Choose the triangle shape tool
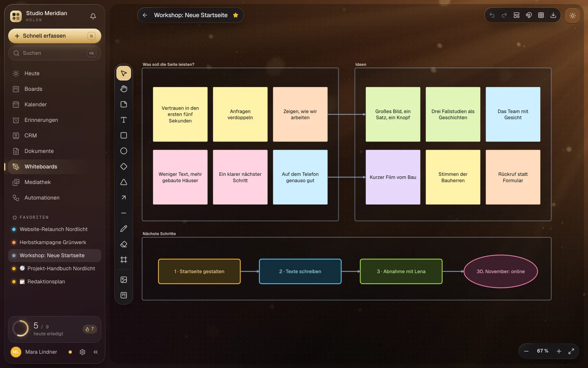Image resolution: width=588 pixels, height=368 pixels. pyautogui.click(x=124, y=182)
